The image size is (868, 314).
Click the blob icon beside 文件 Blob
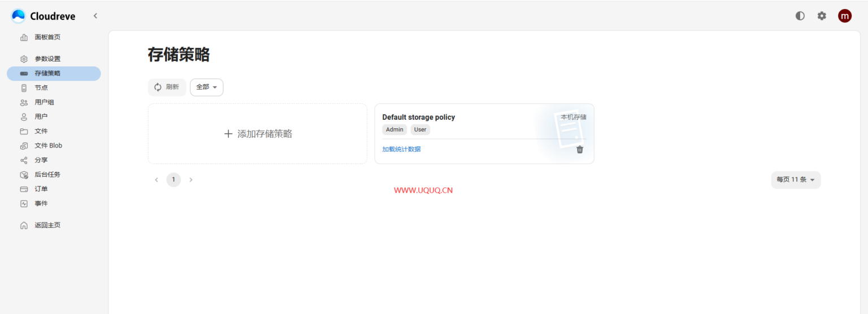point(24,146)
